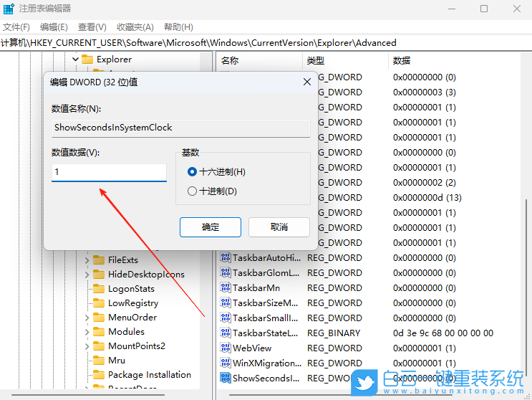Click the WebView value name
The width and height of the screenshot is (532, 400).
point(252,348)
